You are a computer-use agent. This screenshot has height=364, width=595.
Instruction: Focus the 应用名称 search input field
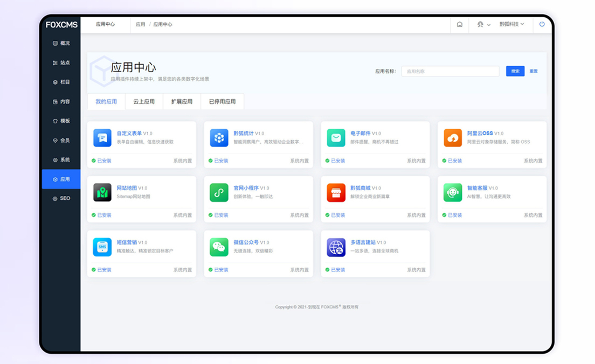coord(450,71)
